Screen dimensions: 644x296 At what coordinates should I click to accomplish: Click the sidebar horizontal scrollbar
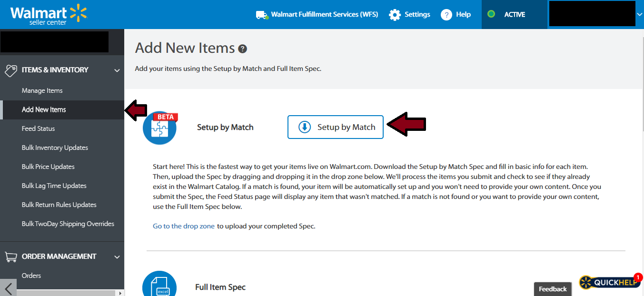pyautogui.click(x=66, y=293)
